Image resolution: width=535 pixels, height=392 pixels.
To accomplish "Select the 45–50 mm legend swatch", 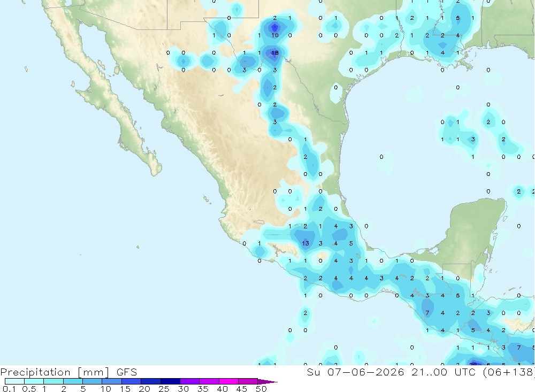I will click(x=248, y=381).
